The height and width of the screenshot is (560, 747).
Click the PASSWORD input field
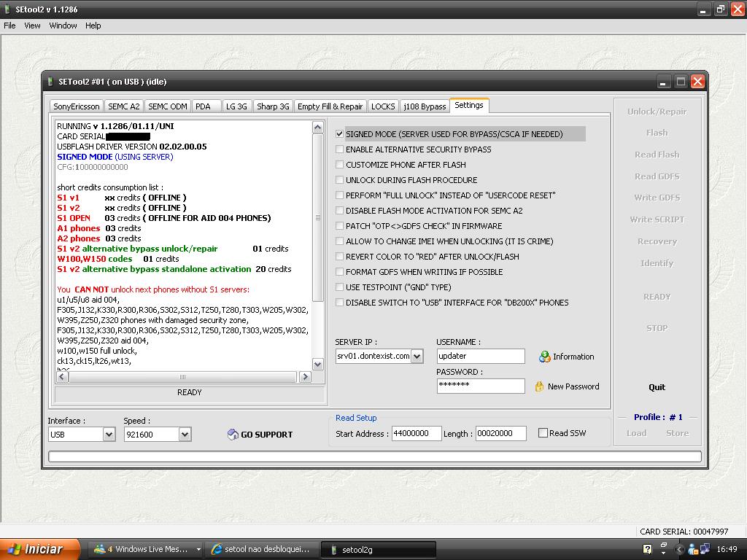481,386
